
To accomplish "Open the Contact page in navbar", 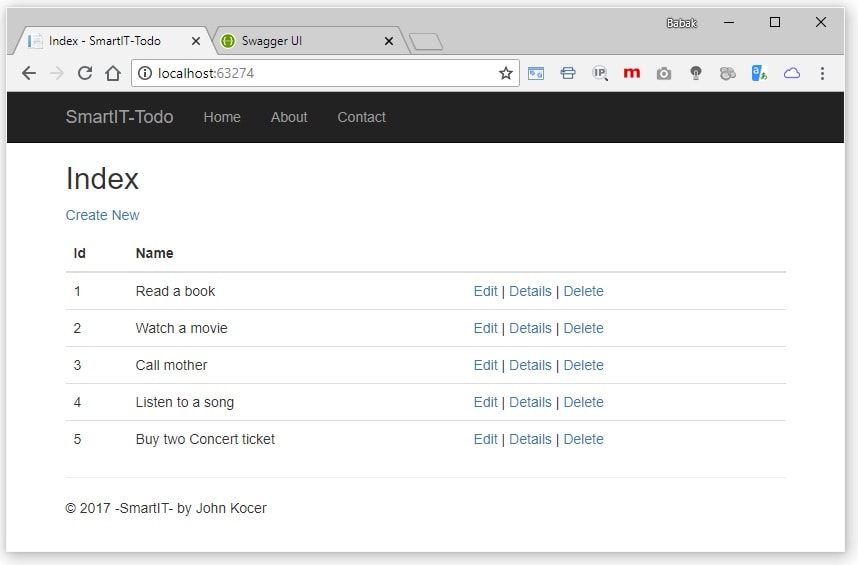I will tap(361, 117).
